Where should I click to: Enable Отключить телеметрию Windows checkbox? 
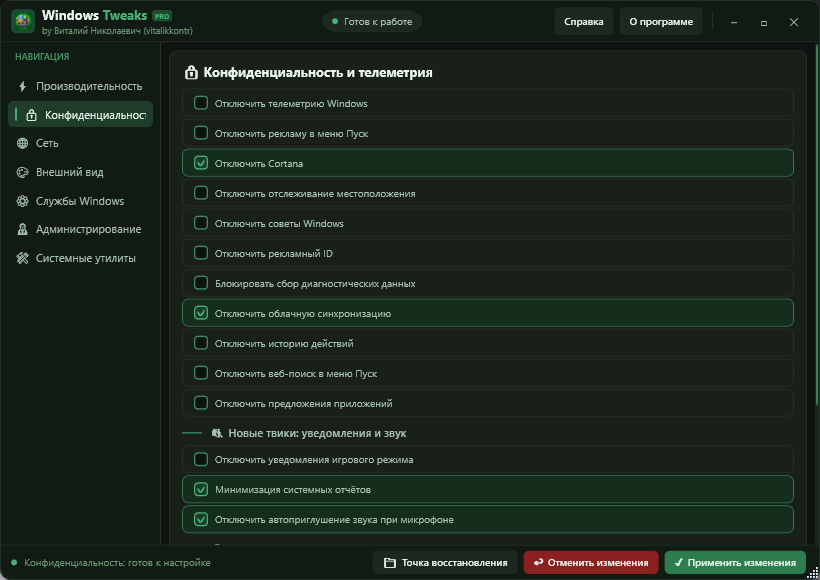[x=201, y=103]
